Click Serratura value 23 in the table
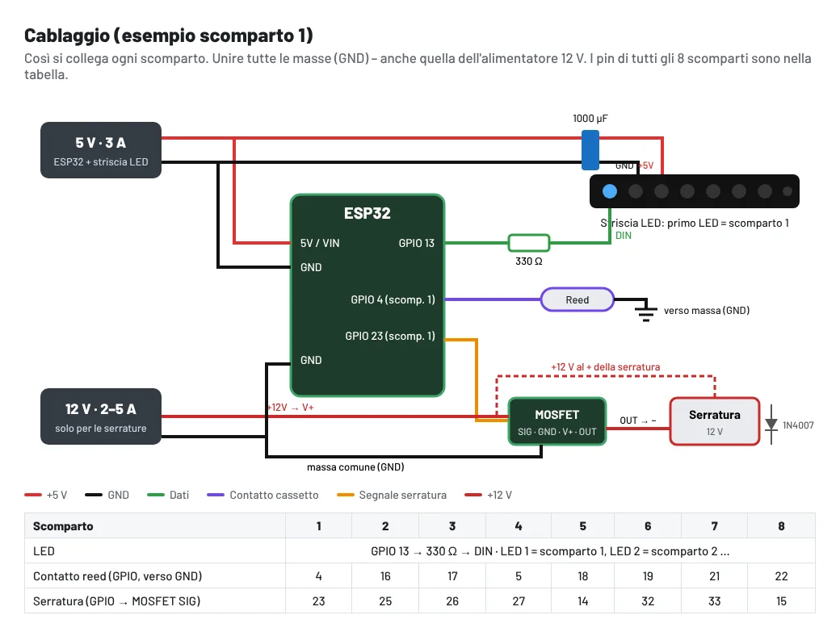Viewport: 840px width, 636px height. (319, 601)
